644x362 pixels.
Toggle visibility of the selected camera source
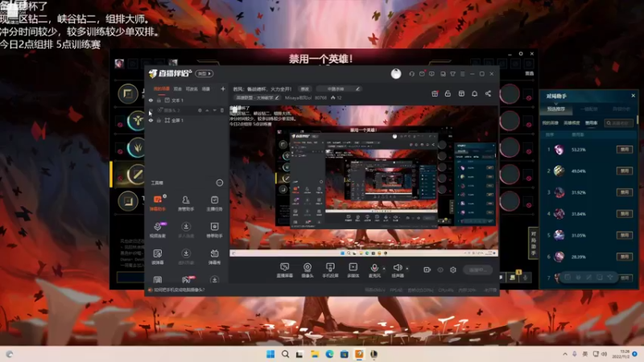(x=151, y=110)
